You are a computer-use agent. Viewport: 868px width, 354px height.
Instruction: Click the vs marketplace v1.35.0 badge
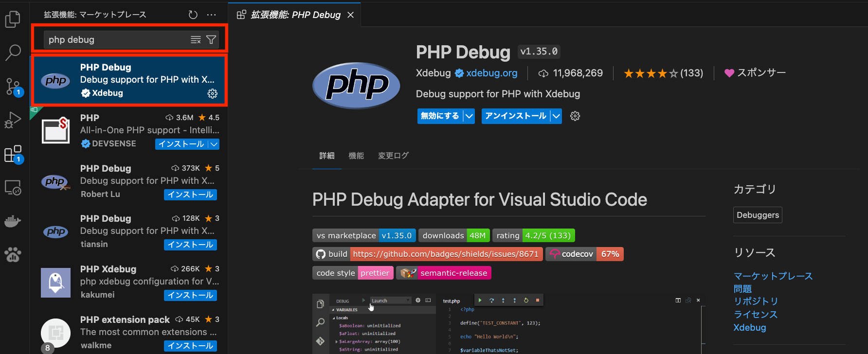[x=364, y=235]
